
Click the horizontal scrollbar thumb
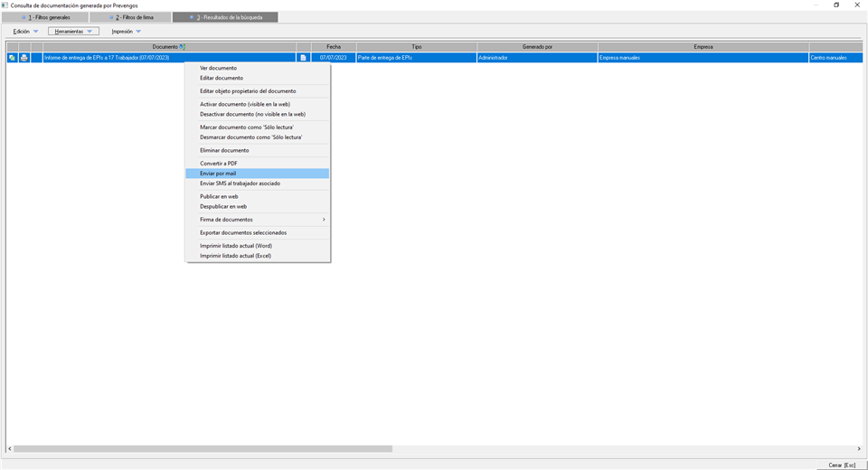coord(203,449)
